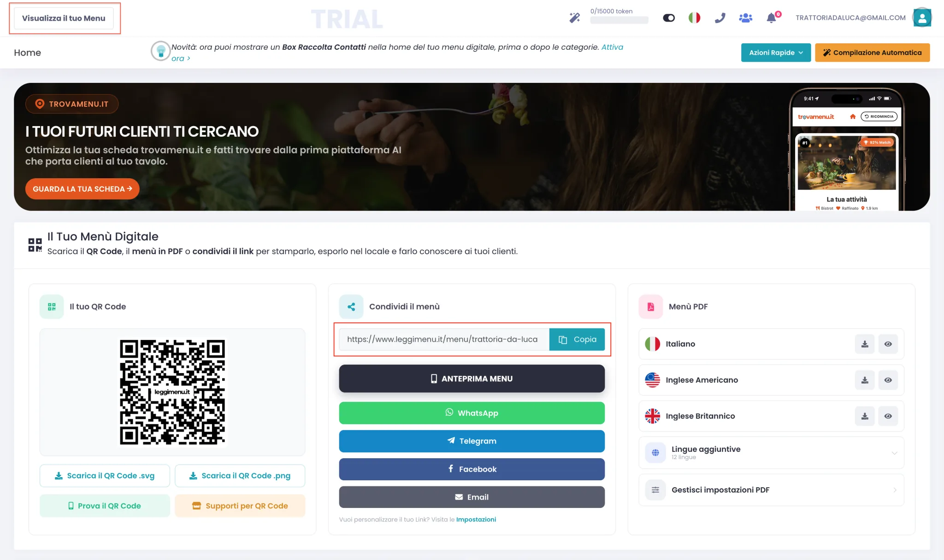Click Compilazione Automatica button
Screen dimensions: 944x560
872,52
